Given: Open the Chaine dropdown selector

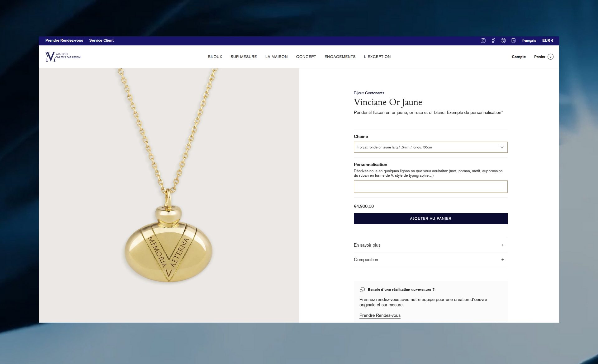Looking at the screenshot, I should pos(430,147).
